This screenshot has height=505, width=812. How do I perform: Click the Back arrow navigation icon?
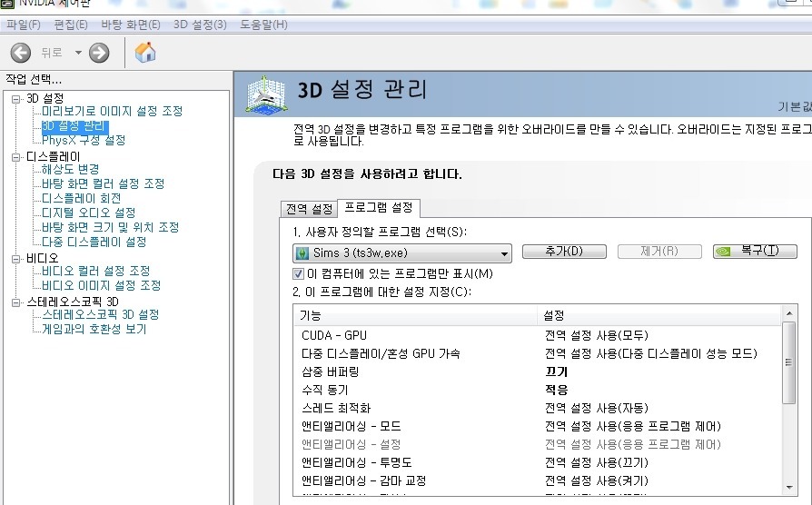click(x=21, y=53)
